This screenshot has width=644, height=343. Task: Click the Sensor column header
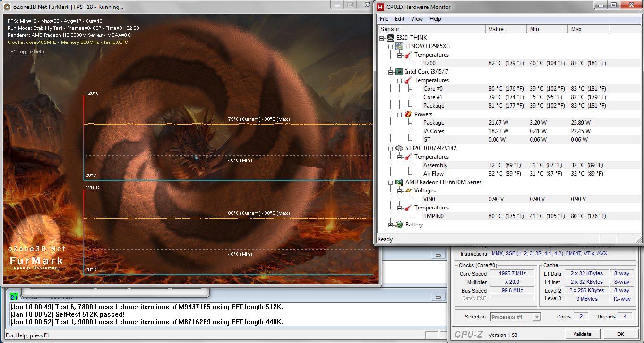tap(431, 29)
